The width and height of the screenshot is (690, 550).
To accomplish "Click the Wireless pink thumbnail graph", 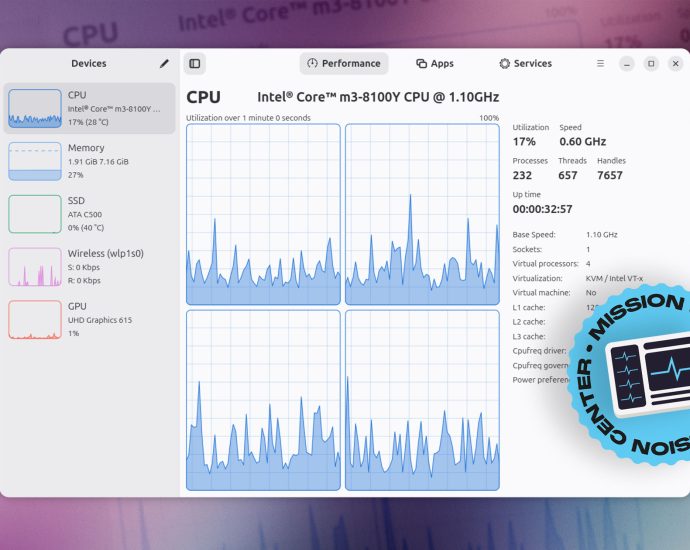I will click(x=35, y=267).
